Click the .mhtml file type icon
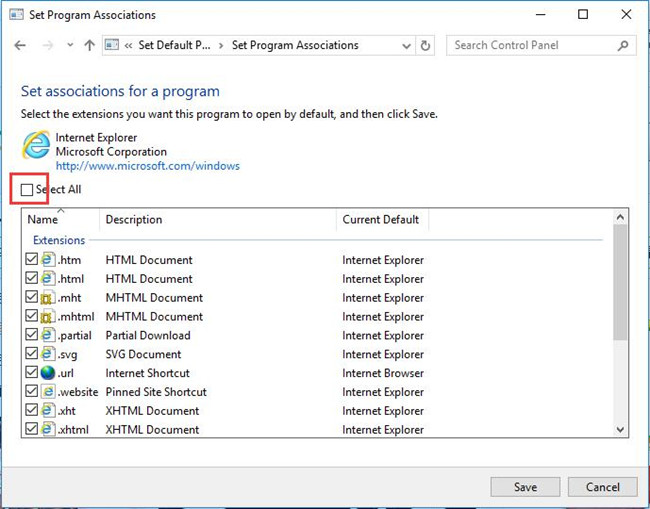Image resolution: width=650 pixels, height=509 pixels. [x=48, y=316]
